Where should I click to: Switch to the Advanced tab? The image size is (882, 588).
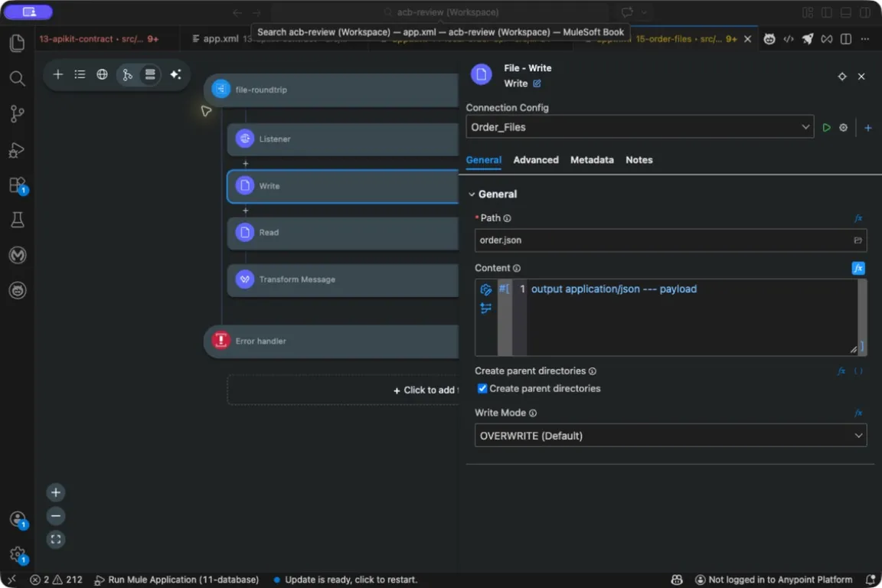point(535,160)
